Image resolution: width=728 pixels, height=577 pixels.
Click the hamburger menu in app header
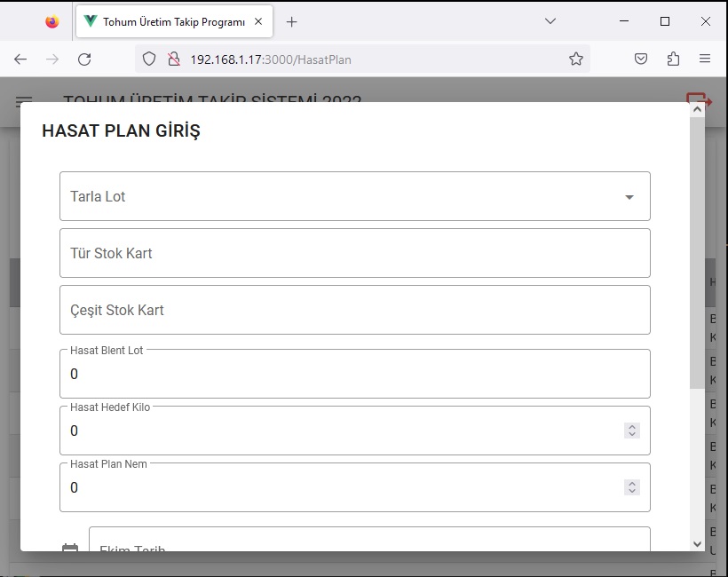point(24,100)
